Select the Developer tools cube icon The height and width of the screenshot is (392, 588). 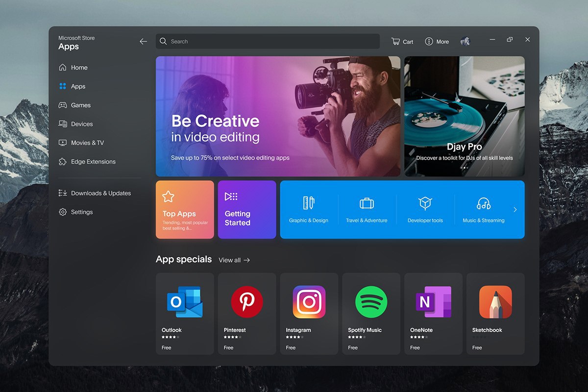click(x=425, y=203)
